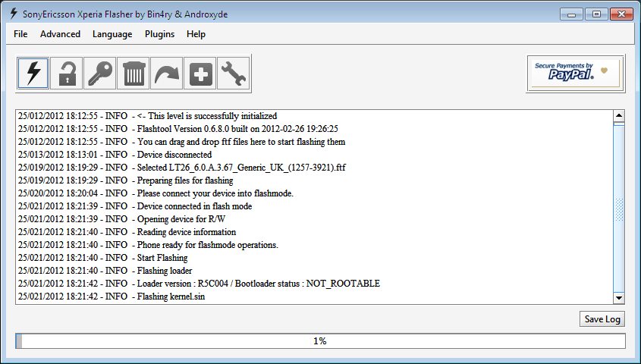Select log line 'Flashing loader'
641x364 pixels.
(x=105, y=271)
